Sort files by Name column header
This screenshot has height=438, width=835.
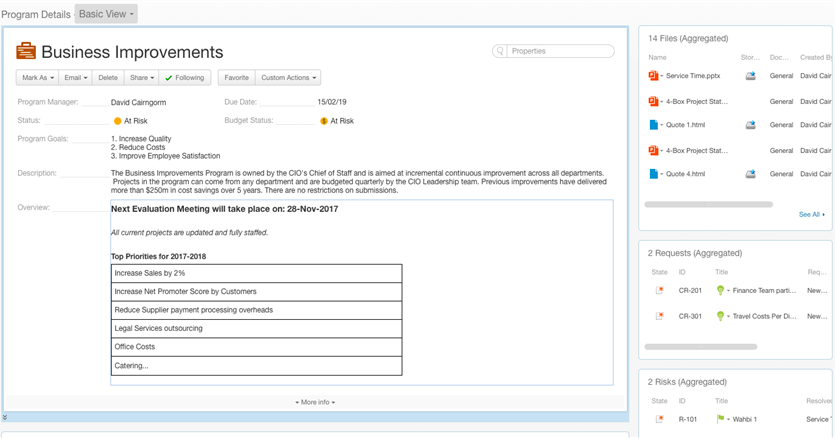point(657,58)
